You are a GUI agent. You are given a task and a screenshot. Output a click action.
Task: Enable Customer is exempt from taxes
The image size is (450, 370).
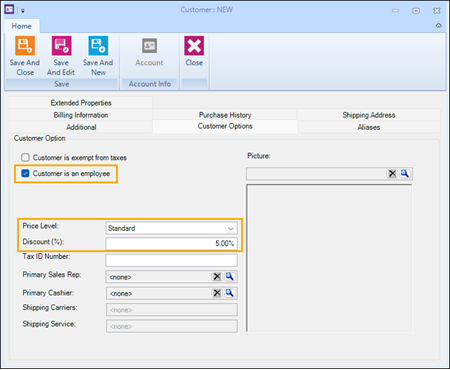25,157
